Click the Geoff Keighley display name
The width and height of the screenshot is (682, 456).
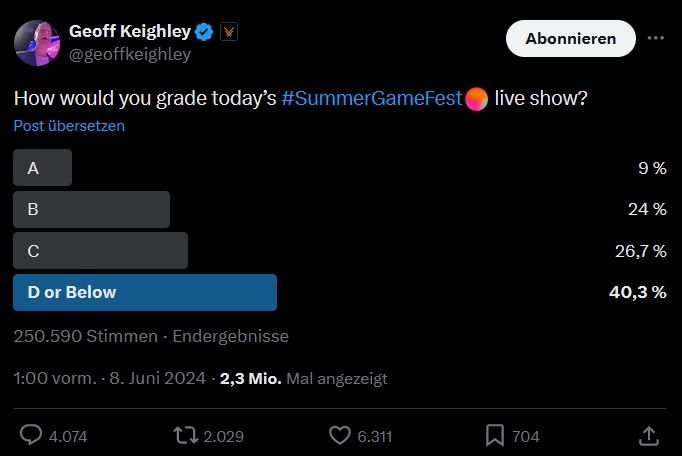pyautogui.click(x=129, y=32)
